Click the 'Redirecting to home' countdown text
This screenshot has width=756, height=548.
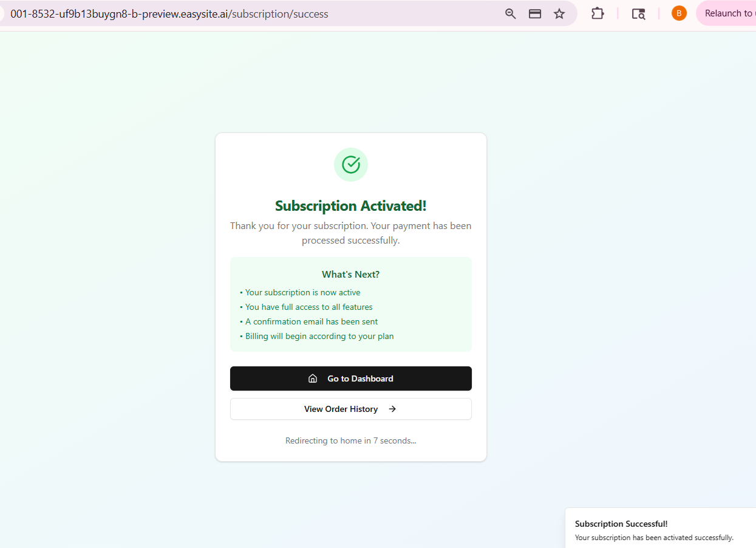click(x=351, y=440)
